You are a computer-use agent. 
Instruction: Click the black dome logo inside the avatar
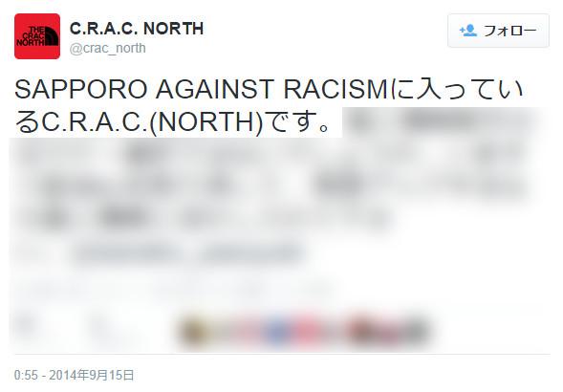[51, 36]
